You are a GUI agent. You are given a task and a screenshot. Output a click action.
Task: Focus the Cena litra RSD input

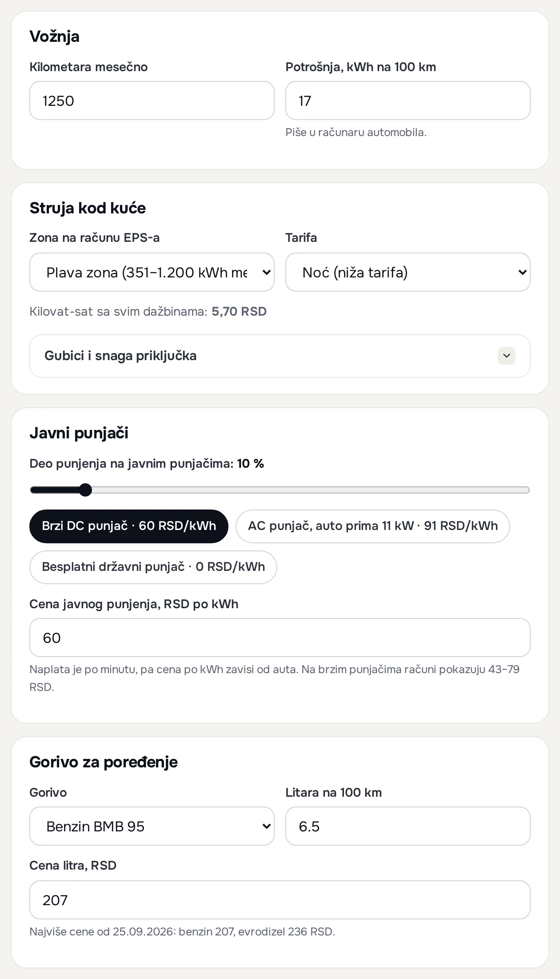pos(280,900)
